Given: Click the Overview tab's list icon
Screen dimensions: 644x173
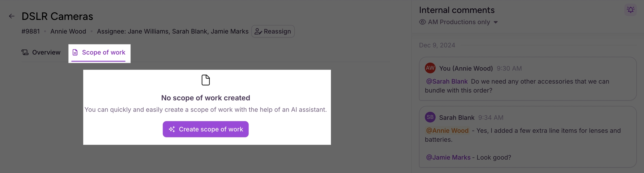Looking at the screenshot, I should pyautogui.click(x=25, y=52).
